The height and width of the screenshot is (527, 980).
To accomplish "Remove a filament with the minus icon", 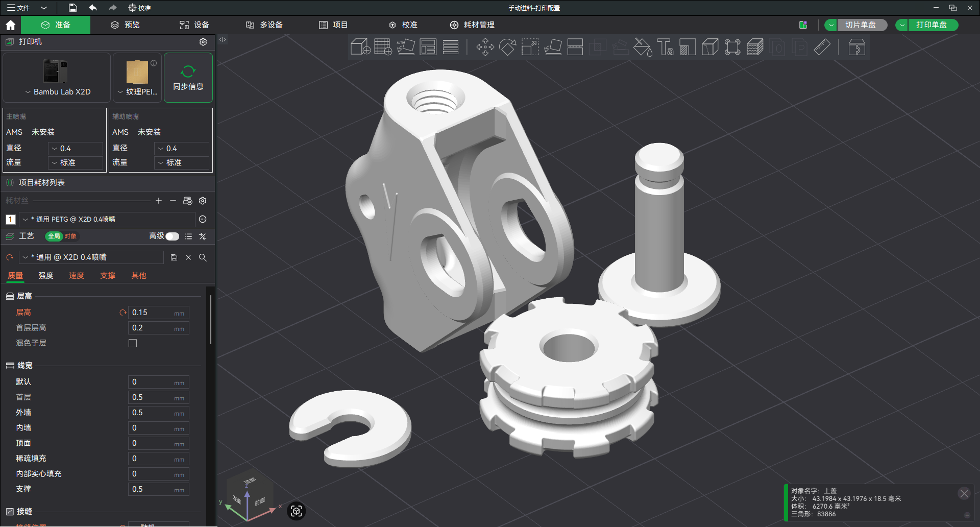I will [173, 201].
